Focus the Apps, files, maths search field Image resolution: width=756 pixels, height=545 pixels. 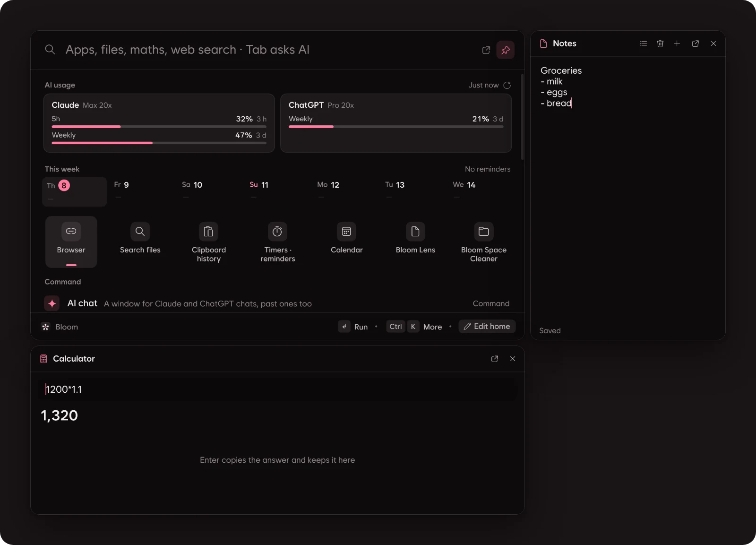(269, 50)
